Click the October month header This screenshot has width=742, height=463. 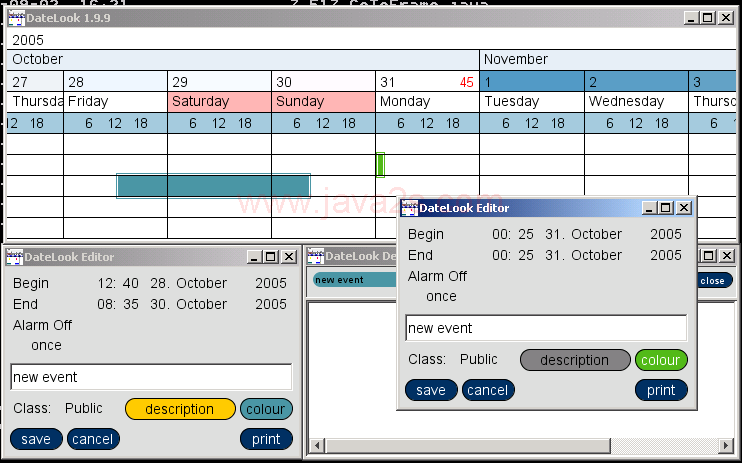pyautogui.click(x=243, y=60)
